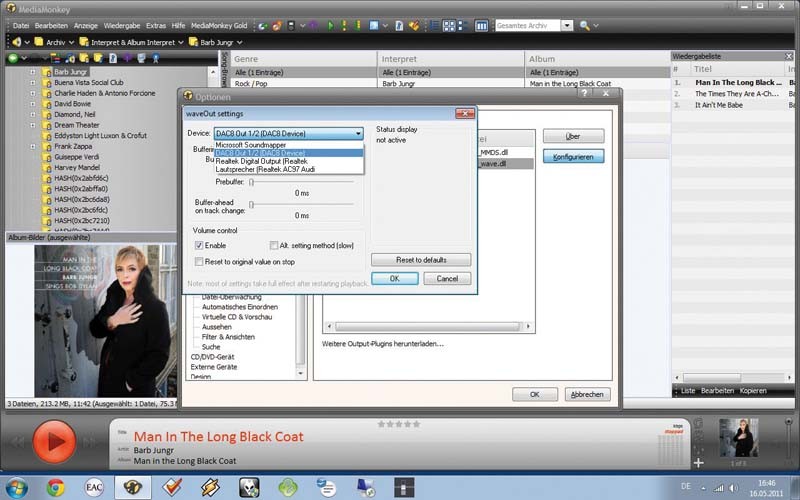800x500 pixels.
Task: Check Reset to original value on stop
Action: click(199, 262)
